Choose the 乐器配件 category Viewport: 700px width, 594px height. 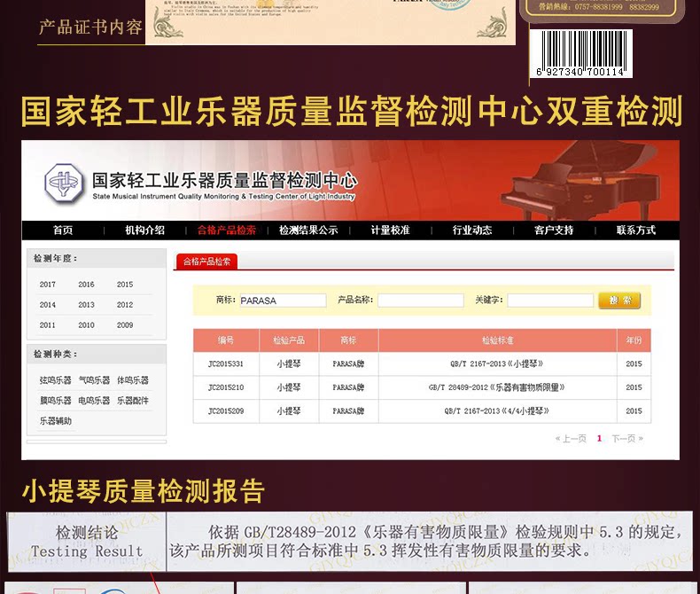point(133,401)
